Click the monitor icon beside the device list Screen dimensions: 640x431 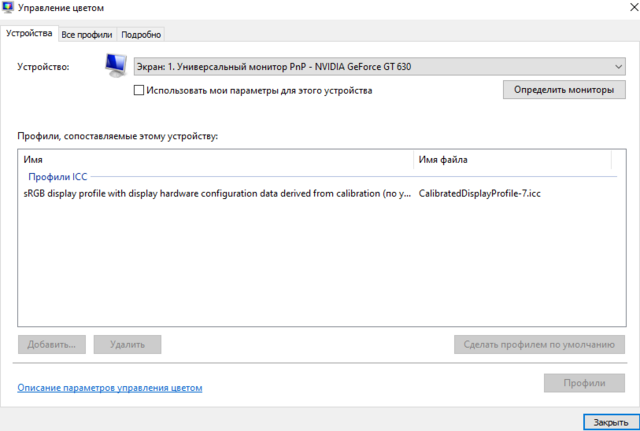116,67
